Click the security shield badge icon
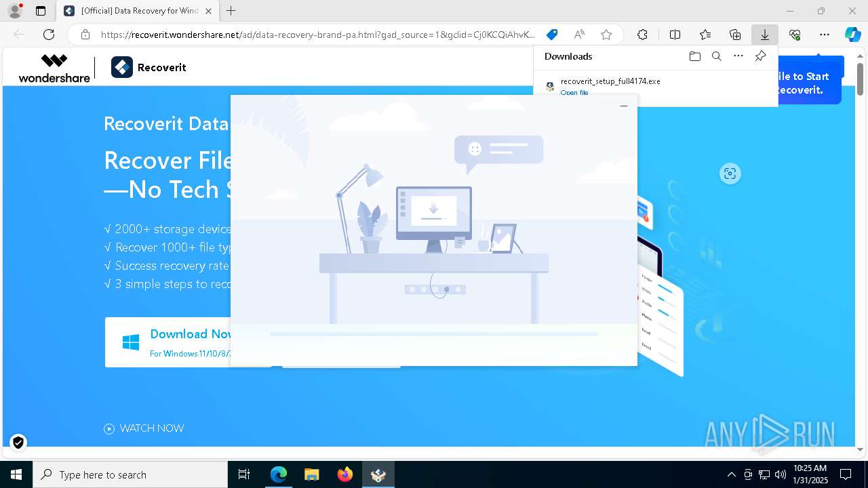This screenshot has height=488, width=868. click(18, 443)
